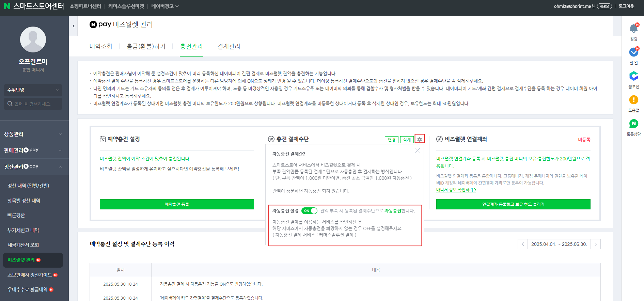
Task: Click 연결계좌 등록하고 보유 한도 늘리기 button
Action: pyautogui.click(x=513, y=204)
